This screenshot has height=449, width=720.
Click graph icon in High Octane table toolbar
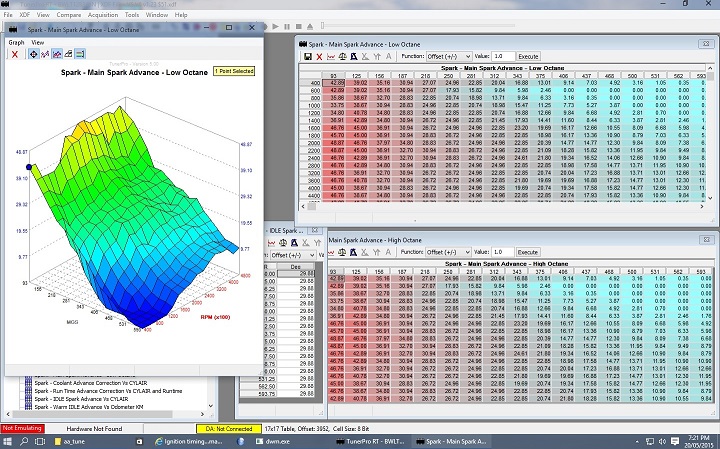(331, 252)
